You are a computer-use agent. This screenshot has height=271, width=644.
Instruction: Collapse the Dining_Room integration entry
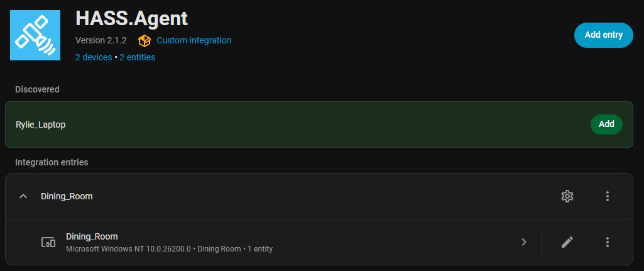(x=23, y=196)
